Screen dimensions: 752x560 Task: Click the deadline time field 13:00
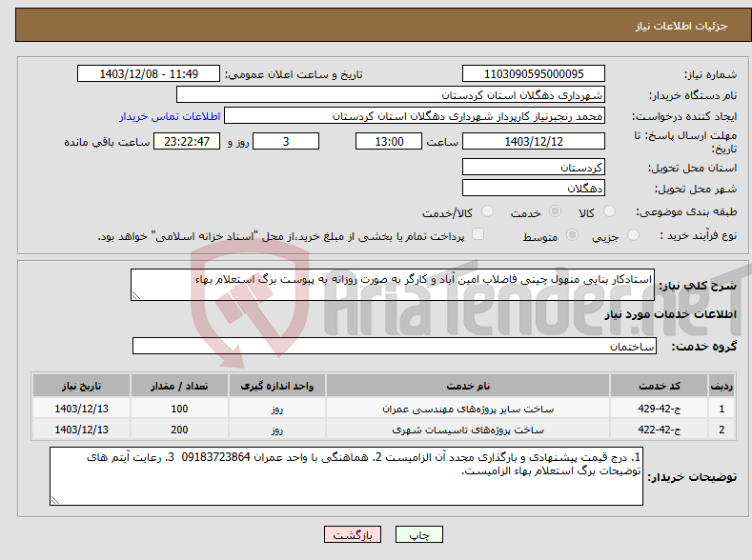click(x=389, y=141)
